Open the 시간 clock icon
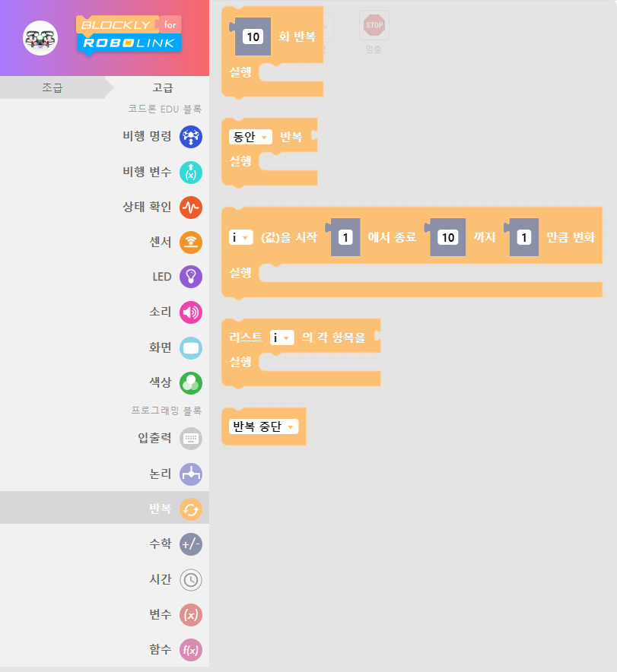This screenshot has height=672, width=617. (190, 580)
